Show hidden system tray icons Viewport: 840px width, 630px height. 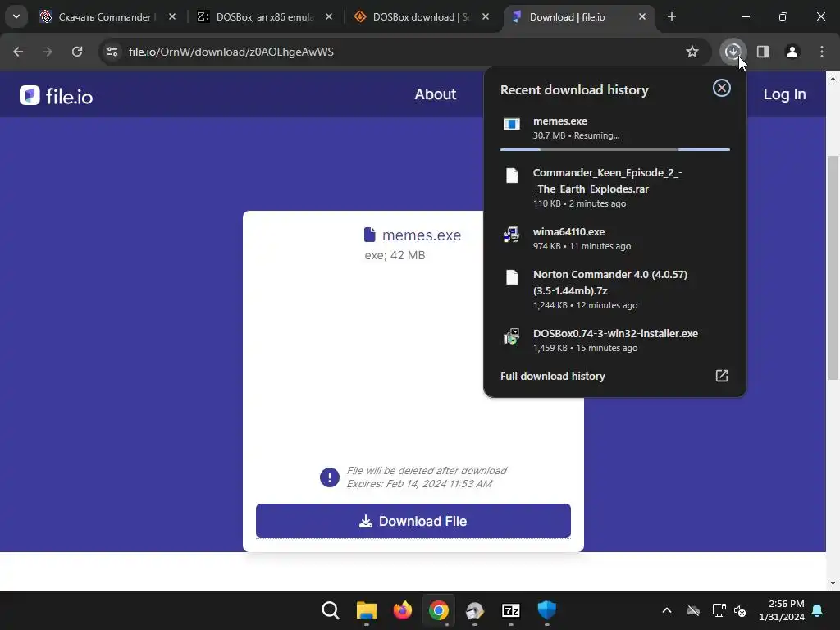(x=667, y=610)
